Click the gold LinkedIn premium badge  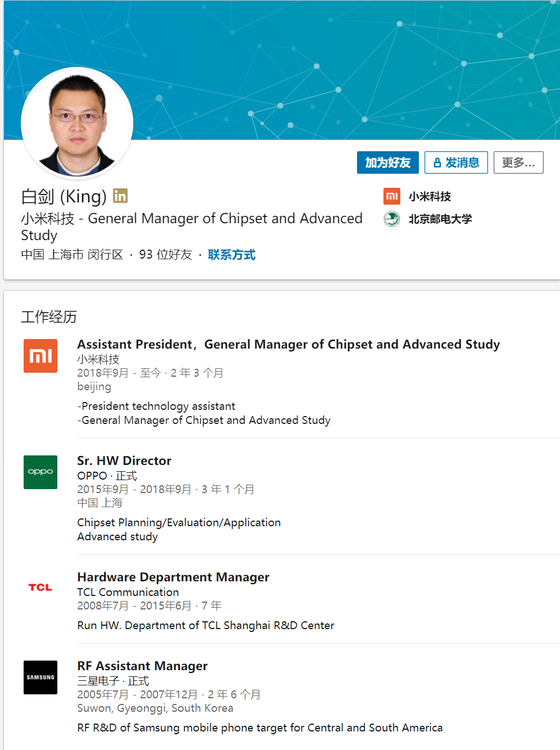pyautogui.click(x=120, y=196)
